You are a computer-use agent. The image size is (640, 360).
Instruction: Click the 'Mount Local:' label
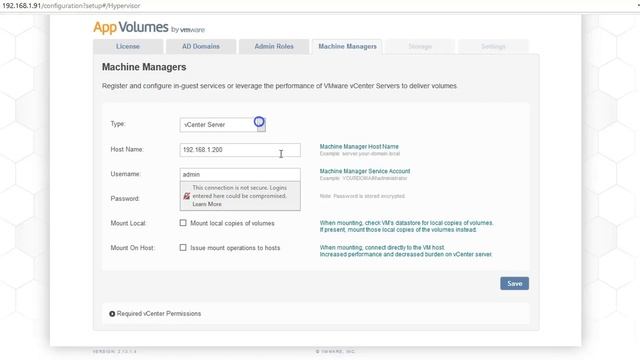(128, 223)
